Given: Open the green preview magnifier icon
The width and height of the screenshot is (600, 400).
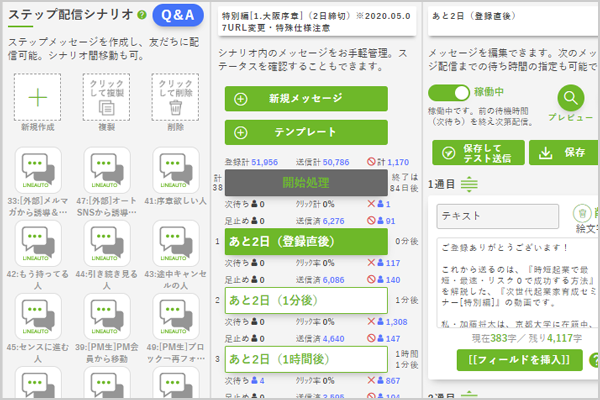Looking at the screenshot, I should pyautogui.click(x=570, y=98).
